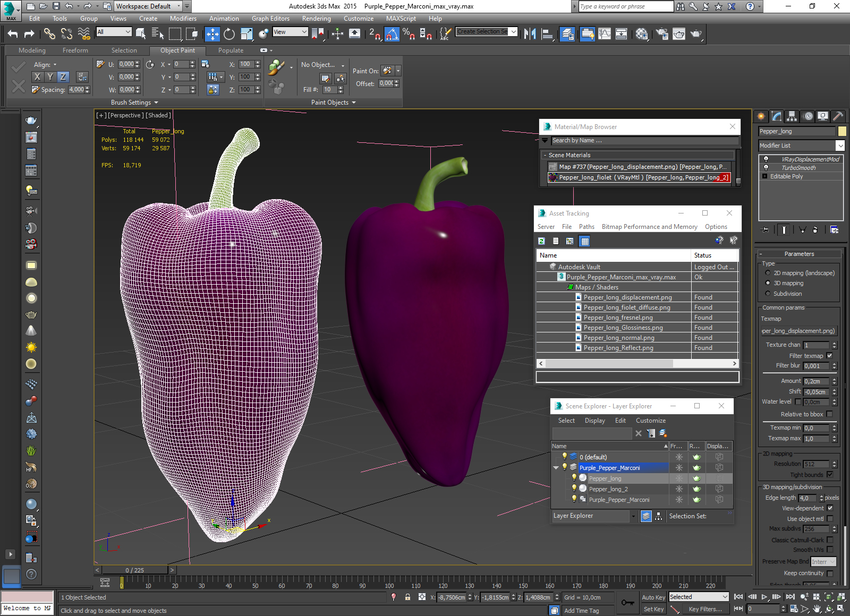850x616 pixels.
Task: Open Render Setup teapot icon
Action: click(662, 34)
